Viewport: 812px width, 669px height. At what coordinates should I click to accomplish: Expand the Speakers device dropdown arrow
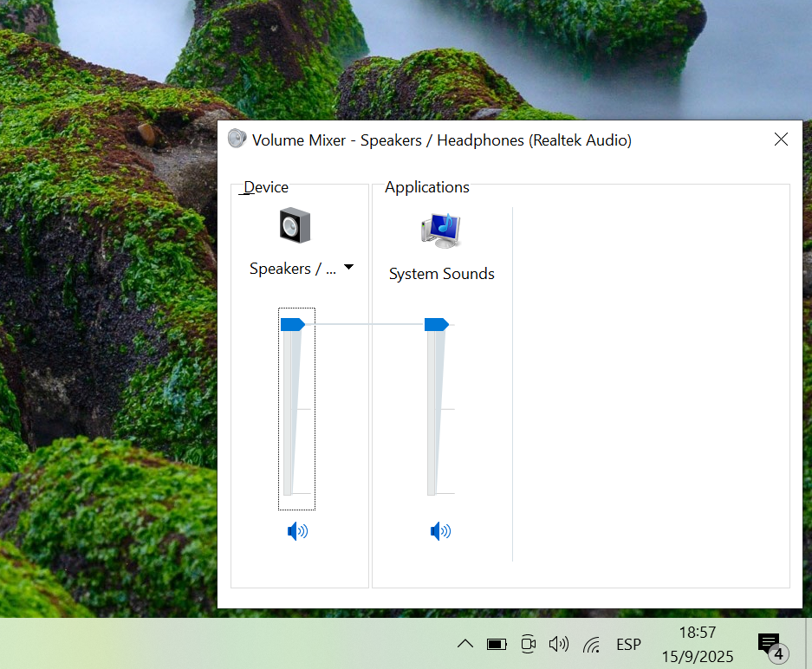point(348,268)
